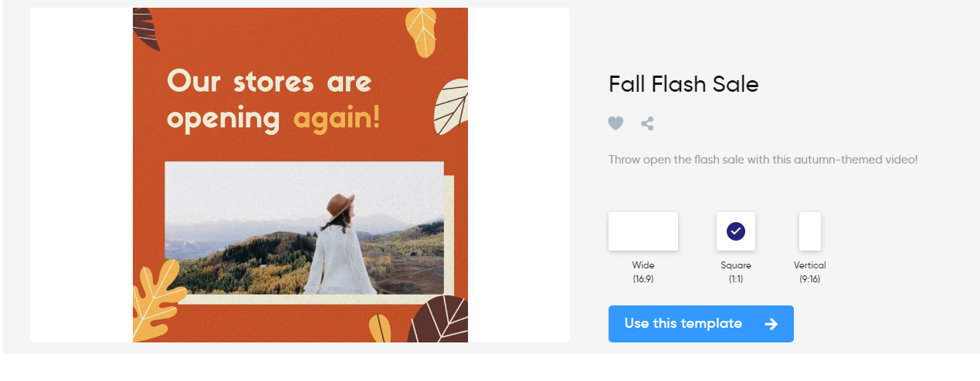Click the heart favorite icon
Screen dimensions: 980x381
pyautogui.click(x=615, y=123)
